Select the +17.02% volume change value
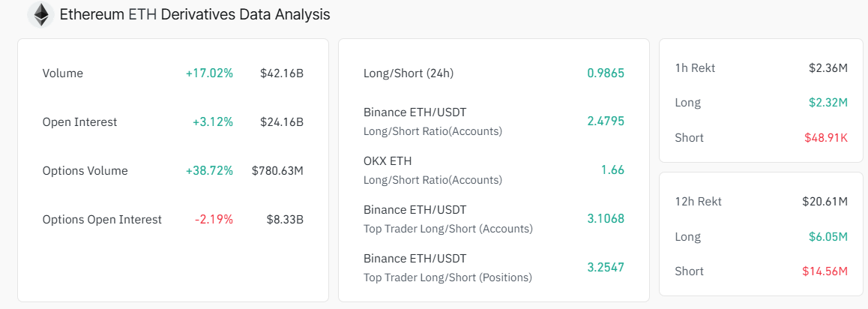The image size is (868, 309). coord(210,73)
